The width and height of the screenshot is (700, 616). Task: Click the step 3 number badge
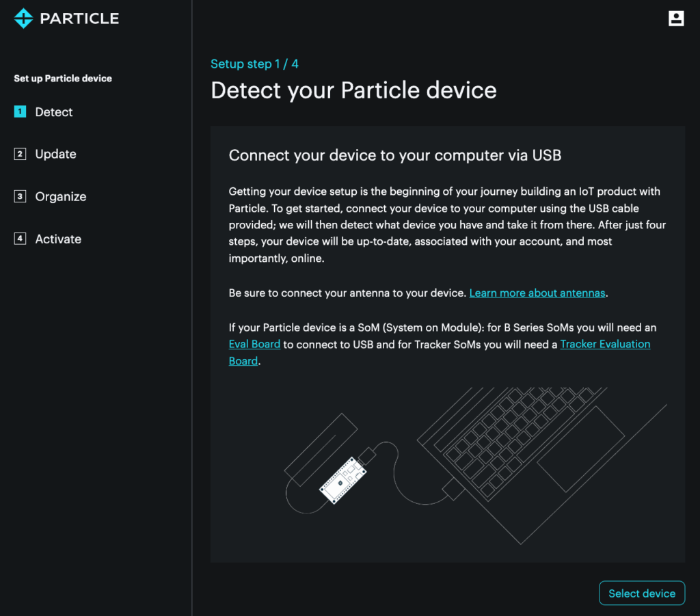pyautogui.click(x=20, y=197)
